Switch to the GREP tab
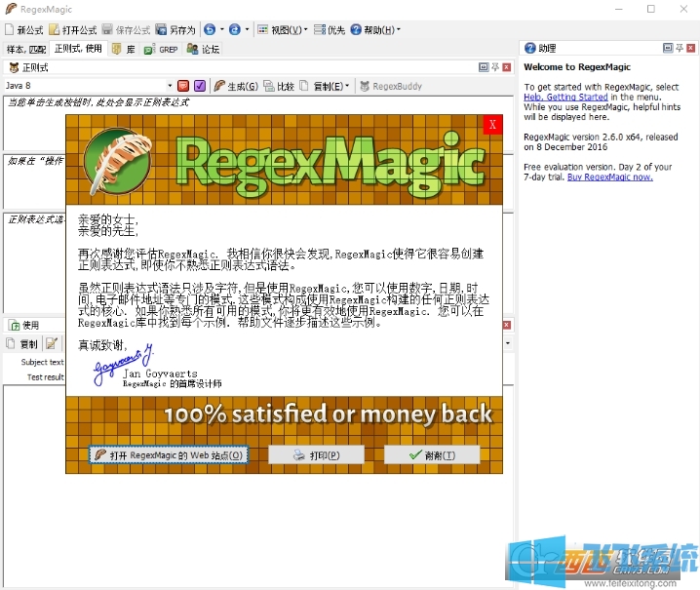700x590 pixels. 161,49
